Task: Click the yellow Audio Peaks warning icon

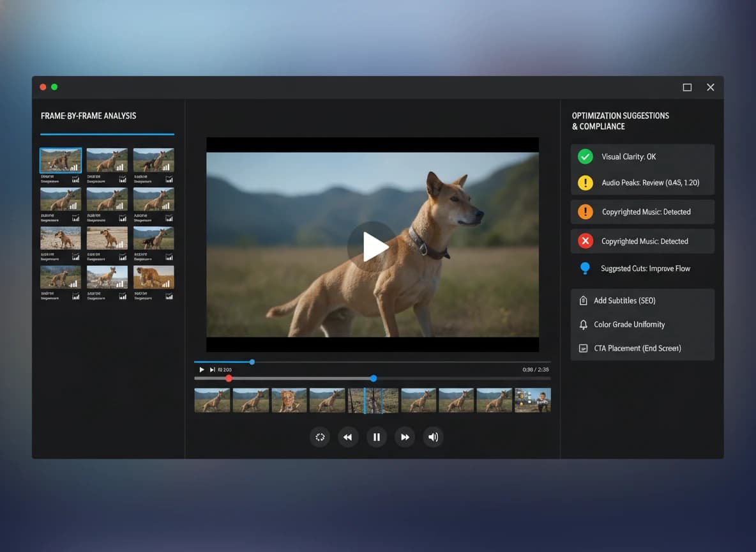Action: 586,183
